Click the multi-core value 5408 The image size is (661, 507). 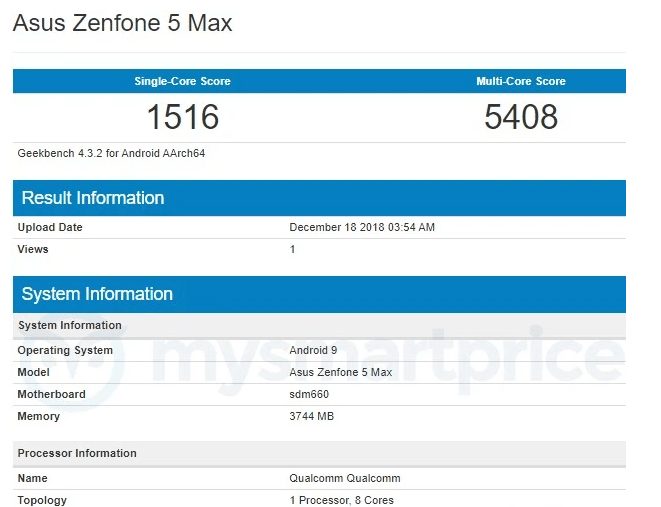coord(521,117)
